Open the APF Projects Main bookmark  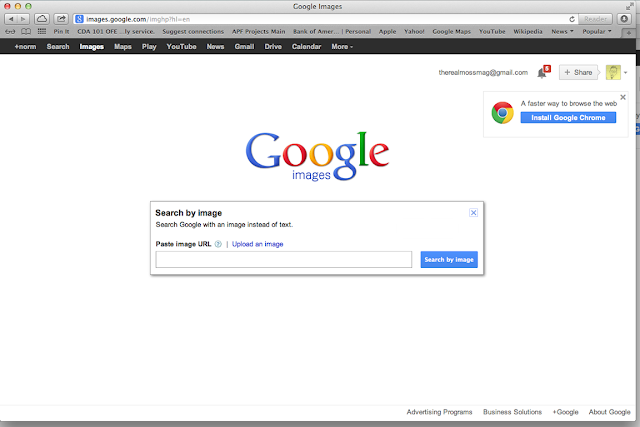pyautogui.click(x=258, y=31)
